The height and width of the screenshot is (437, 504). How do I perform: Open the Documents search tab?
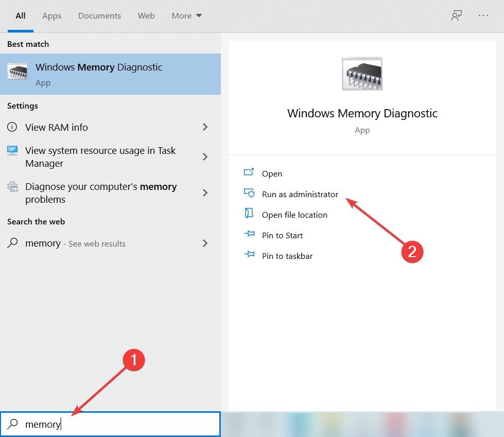coord(100,16)
